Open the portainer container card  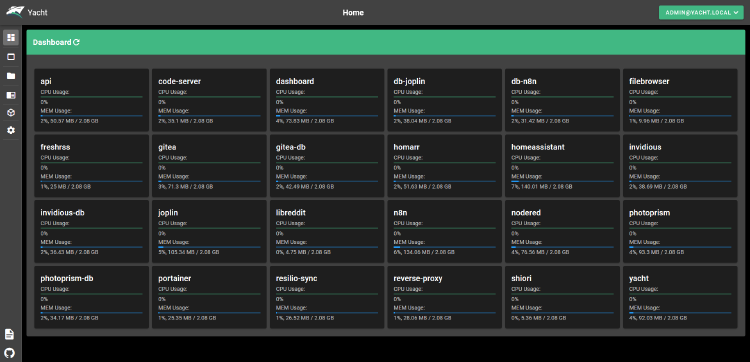pos(209,297)
